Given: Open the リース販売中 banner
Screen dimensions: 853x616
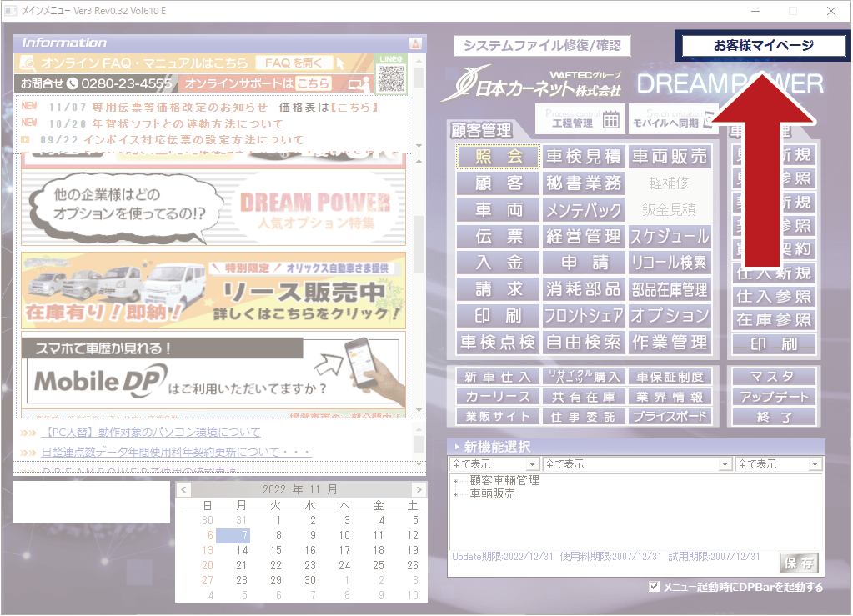Looking at the screenshot, I should click(x=213, y=291).
